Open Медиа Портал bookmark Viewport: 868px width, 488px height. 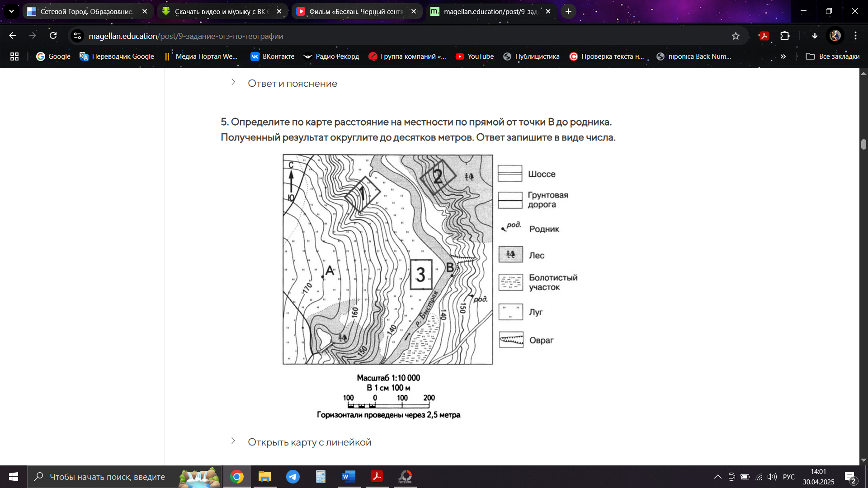click(x=201, y=56)
